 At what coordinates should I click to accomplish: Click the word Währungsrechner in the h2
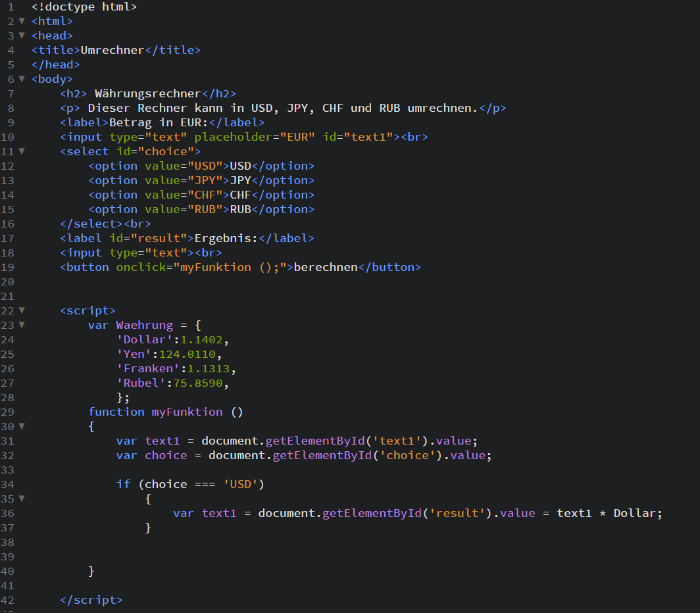[x=148, y=94]
